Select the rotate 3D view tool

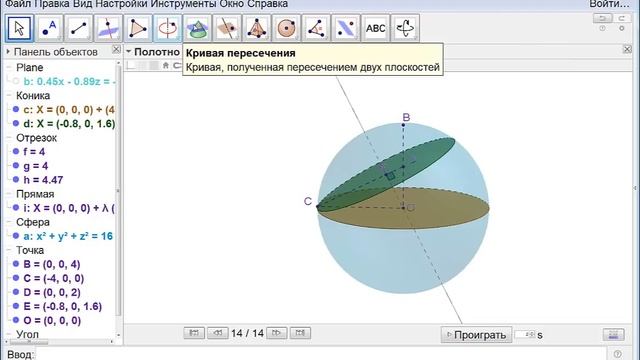(405, 28)
